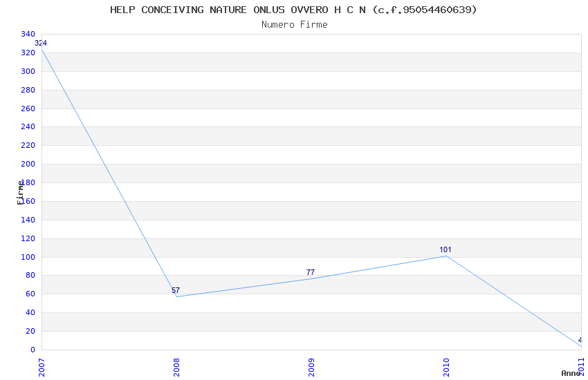Viewport: 588px width, 380px height.
Task: Click the x-axis year 2011
Action: (x=581, y=366)
